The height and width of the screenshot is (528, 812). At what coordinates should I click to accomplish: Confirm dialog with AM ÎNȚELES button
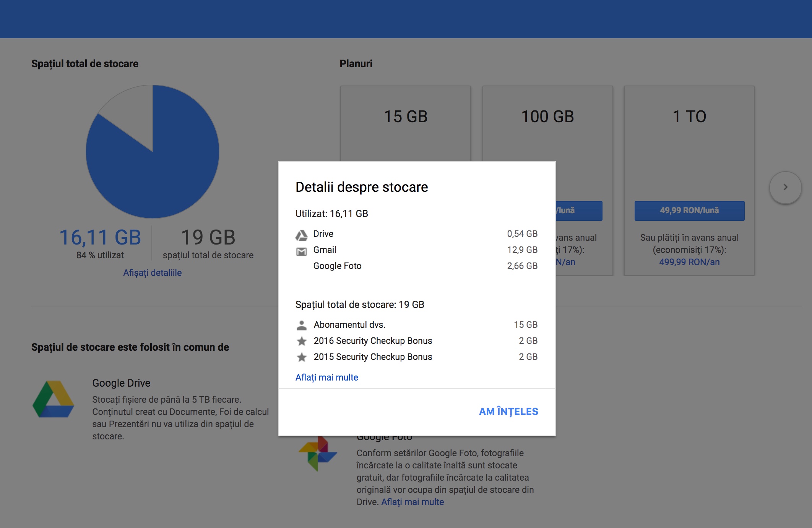(x=508, y=411)
